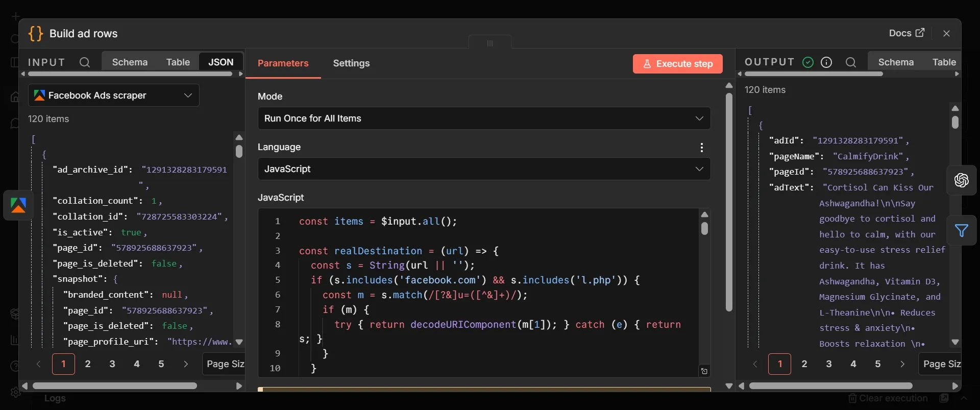Click the Execute step button
The image size is (980, 410).
(x=678, y=64)
